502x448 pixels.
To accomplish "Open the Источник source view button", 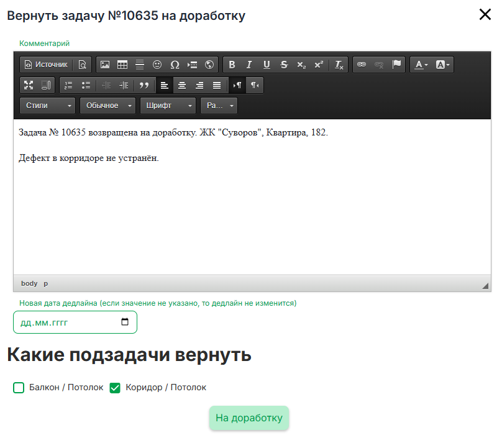I will click(47, 65).
